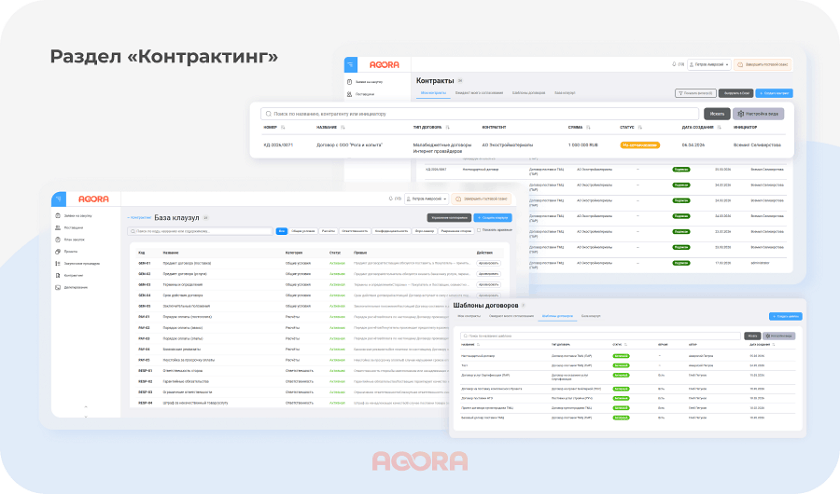
Task: Filter clauses by Общие условия
Action: click(x=303, y=231)
